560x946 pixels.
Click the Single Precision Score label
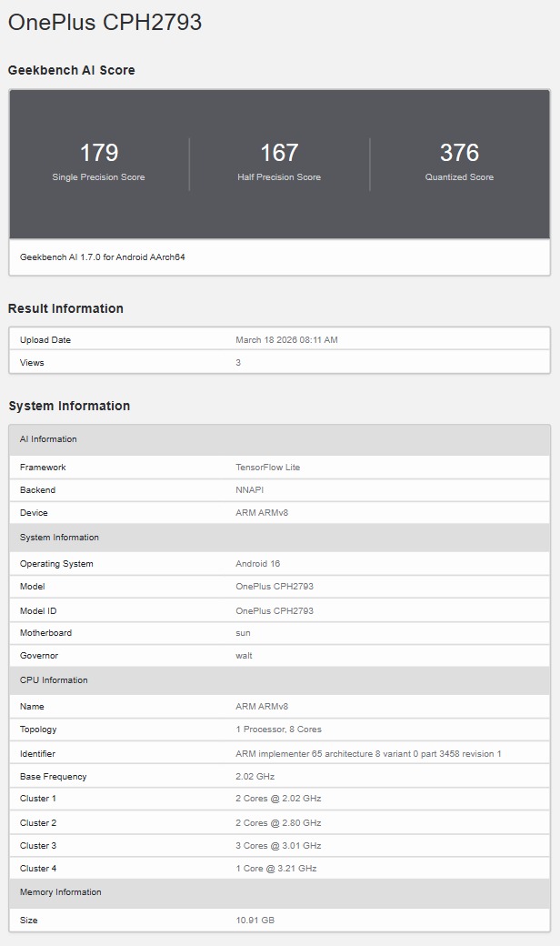[x=98, y=176]
